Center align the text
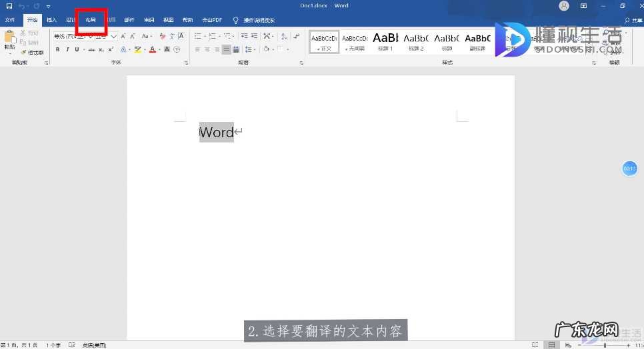 [x=207, y=50]
